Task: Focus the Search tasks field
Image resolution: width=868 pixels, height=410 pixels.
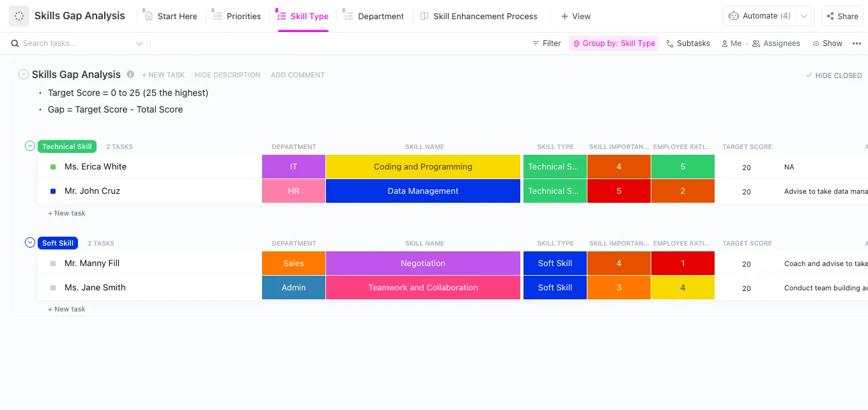Action: (x=77, y=43)
